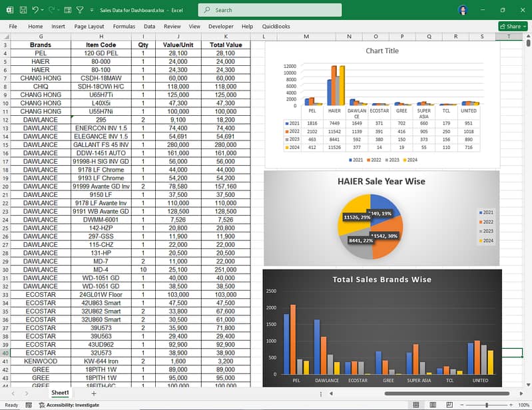The width and height of the screenshot is (532, 410).
Task: Click the macro recording icon in the status bar
Action: pyautogui.click(x=29, y=405)
